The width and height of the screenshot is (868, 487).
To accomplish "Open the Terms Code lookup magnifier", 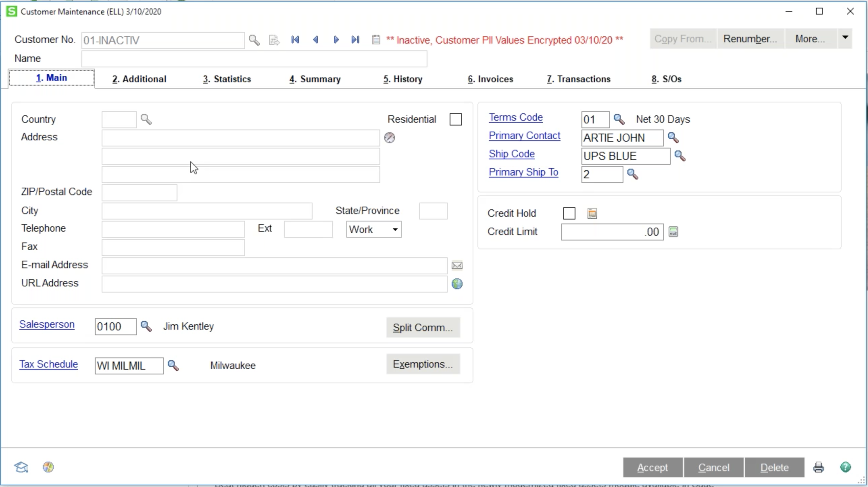I will point(619,119).
